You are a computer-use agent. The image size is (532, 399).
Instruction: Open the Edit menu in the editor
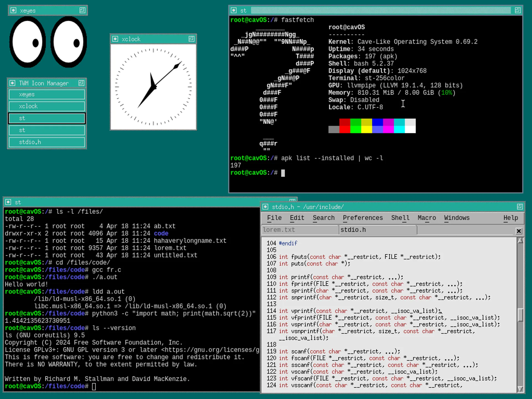coord(297,218)
